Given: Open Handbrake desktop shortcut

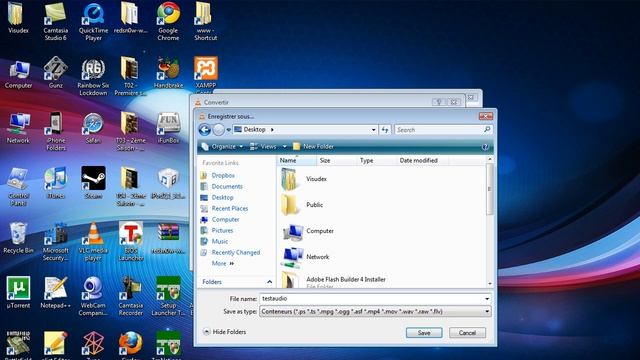Looking at the screenshot, I should tap(168, 73).
